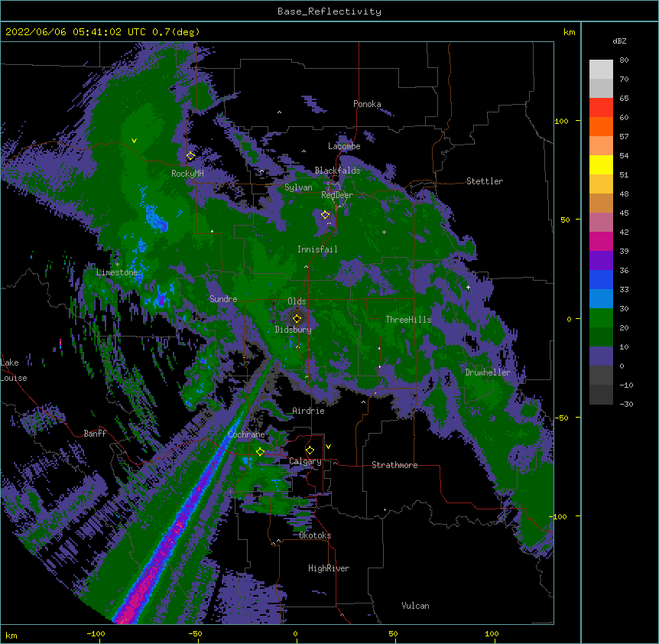Screen dimensions: 659x644
Task: Select the blue 36 dBZ legend swatch
Action: pos(601,279)
